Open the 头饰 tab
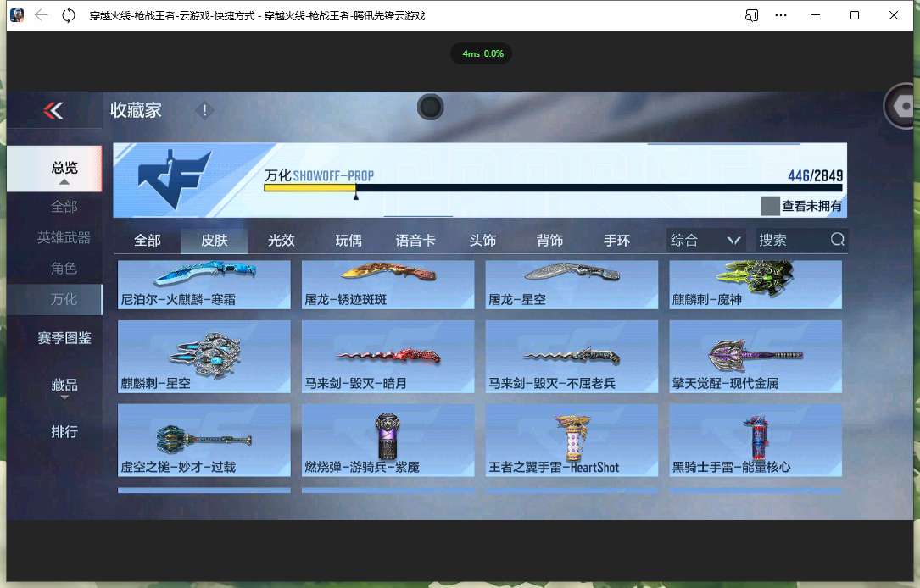Screen dimensions: 920x588 coord(482,241)
